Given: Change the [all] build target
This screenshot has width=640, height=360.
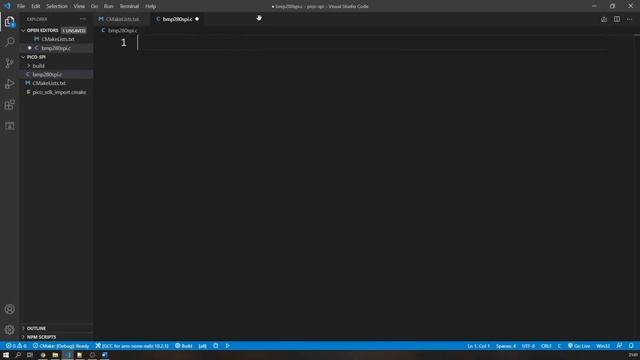Looking at the screenshot, I should pyautogui.click(x=202, y=346).
